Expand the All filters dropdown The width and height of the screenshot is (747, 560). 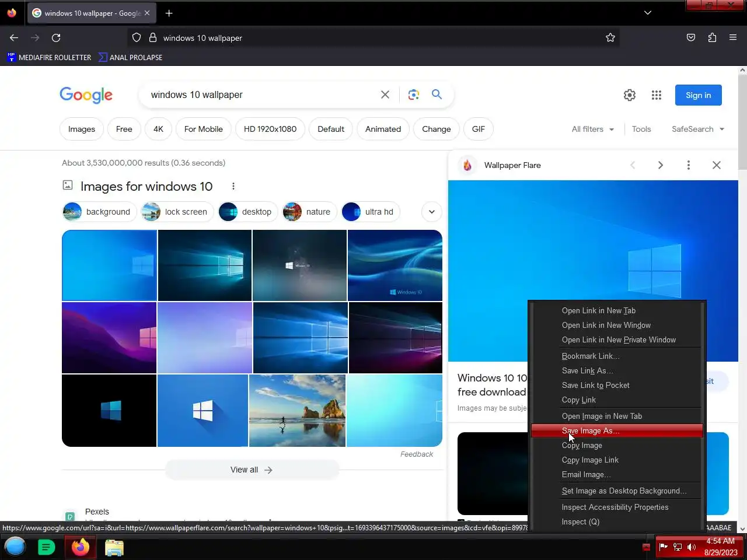click(x=593, y=129)
